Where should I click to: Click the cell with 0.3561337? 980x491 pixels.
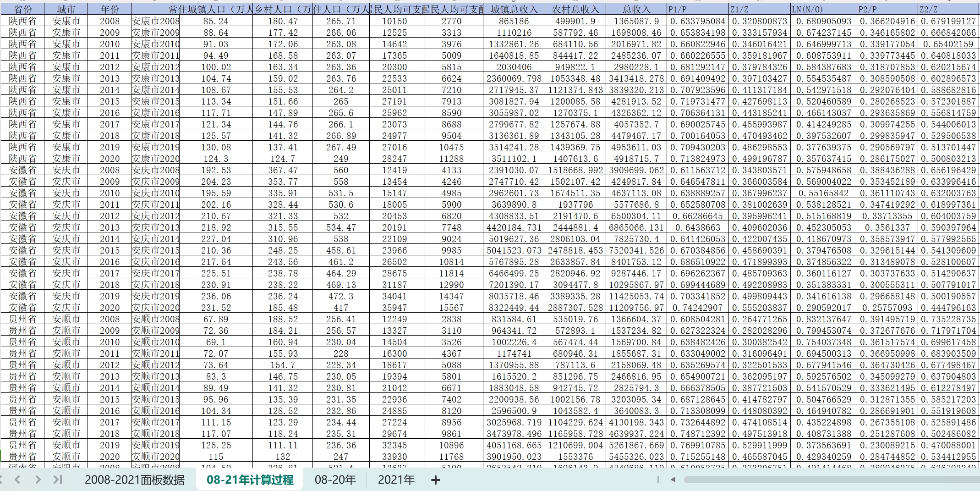coord(887,227)
